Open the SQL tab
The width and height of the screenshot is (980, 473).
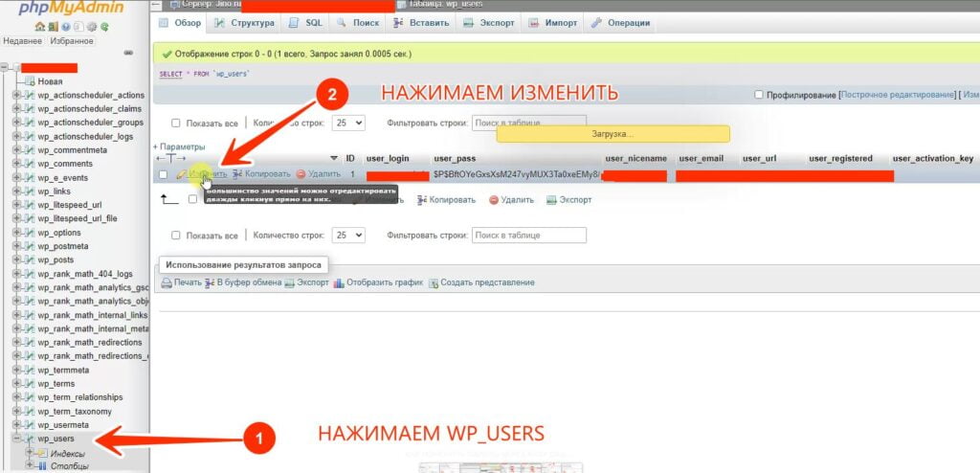click(305, 23)
